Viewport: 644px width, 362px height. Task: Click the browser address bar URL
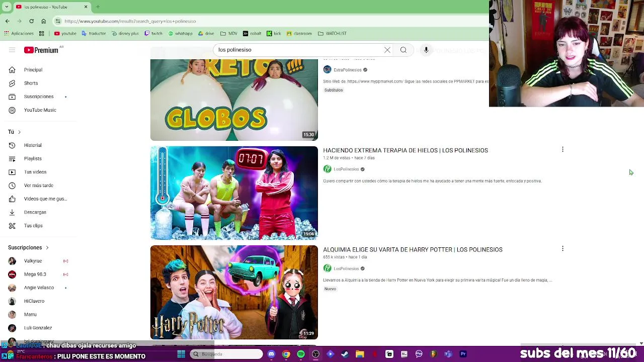pyautogui.click(x=130, y=21)
